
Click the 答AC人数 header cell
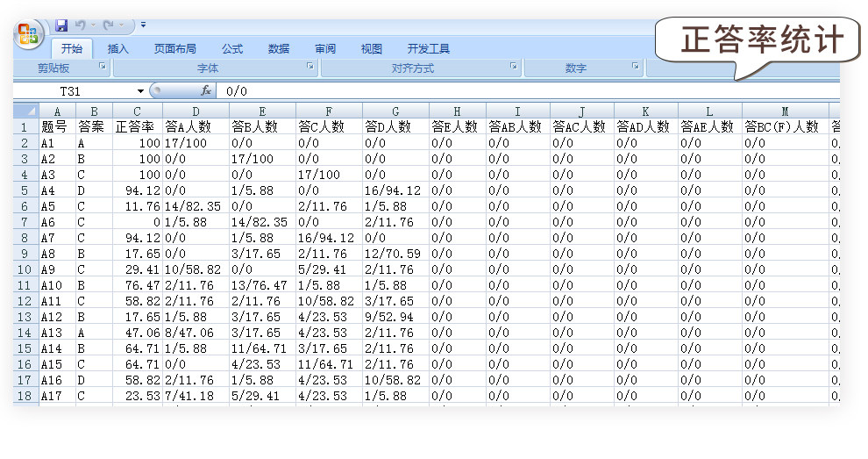(x=582, y=127)
